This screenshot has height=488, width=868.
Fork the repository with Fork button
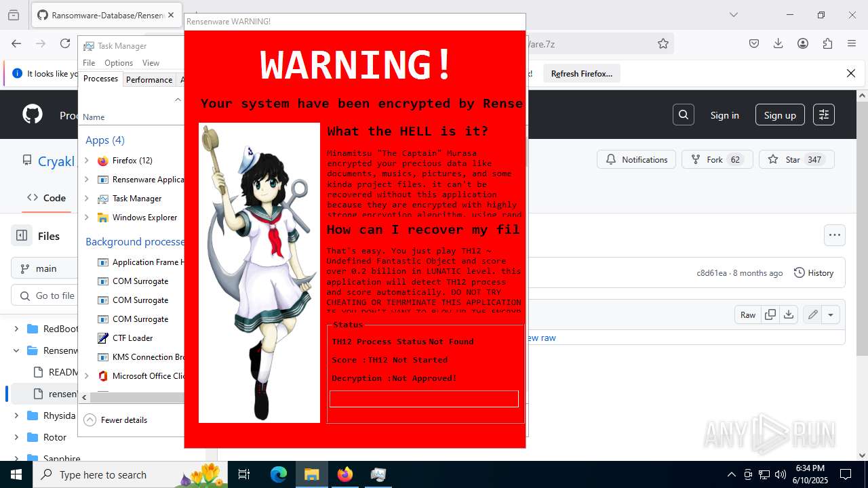pyautogui.click(x=716, y=159)
